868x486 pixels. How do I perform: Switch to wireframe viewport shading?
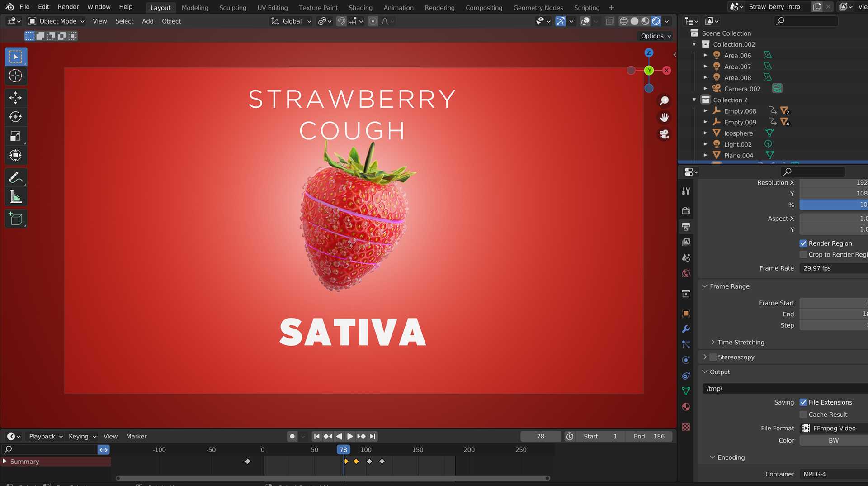tap(623, 21)
